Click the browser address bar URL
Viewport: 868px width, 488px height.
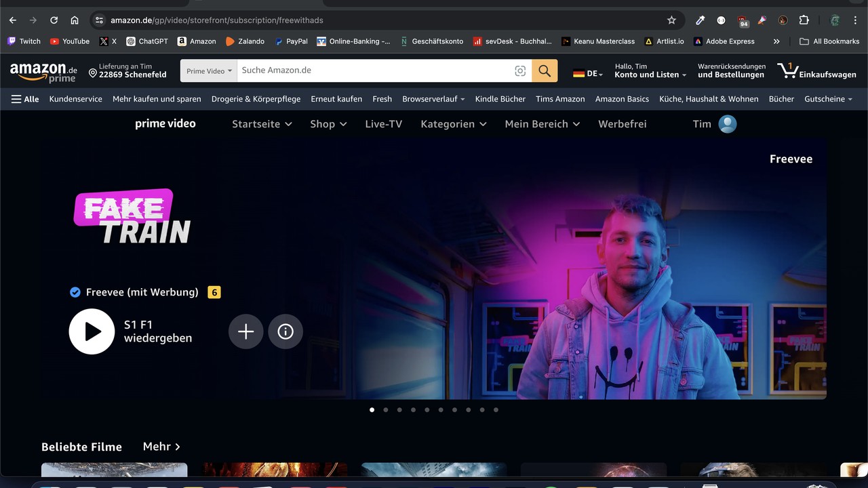(217, 20)
